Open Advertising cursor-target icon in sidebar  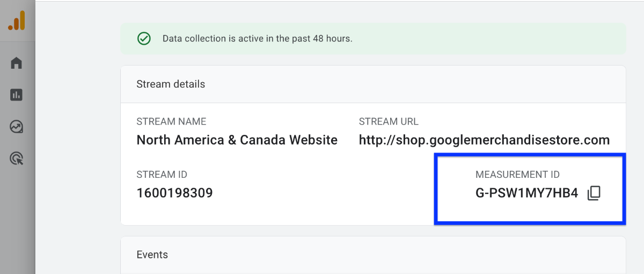17,158
